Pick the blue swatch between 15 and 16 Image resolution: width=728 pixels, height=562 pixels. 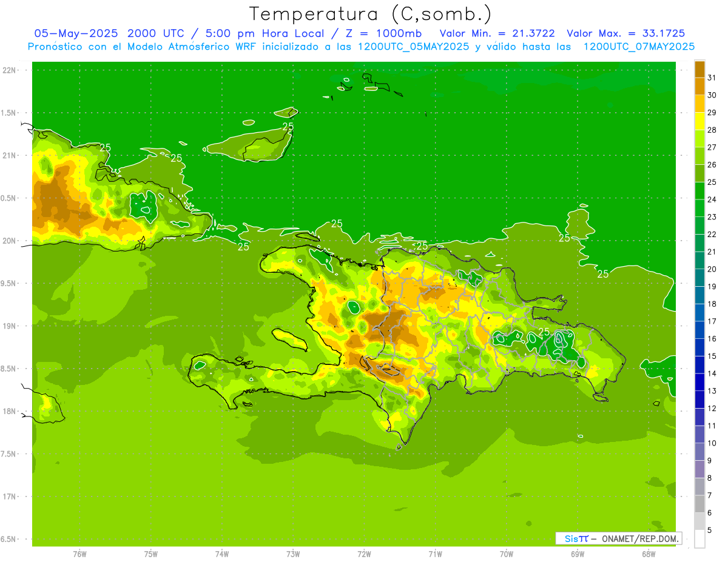(x=699, y=347)
